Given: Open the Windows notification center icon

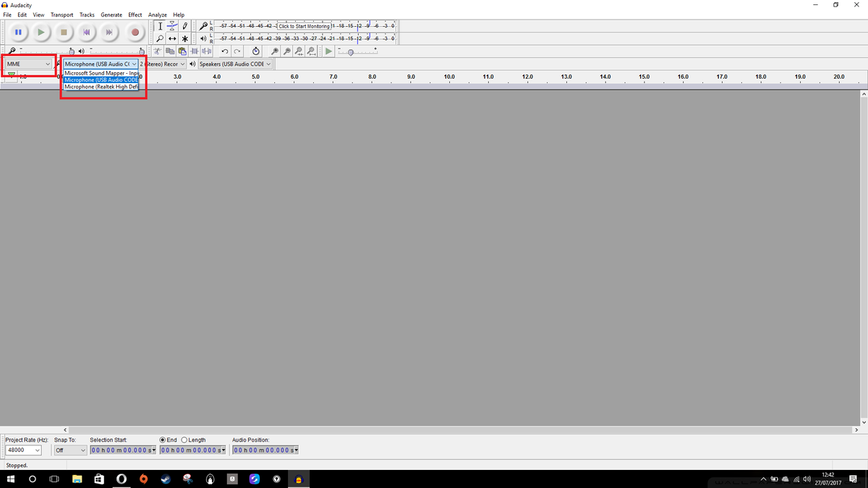Looking at the screenshot, I should [854, 479].
